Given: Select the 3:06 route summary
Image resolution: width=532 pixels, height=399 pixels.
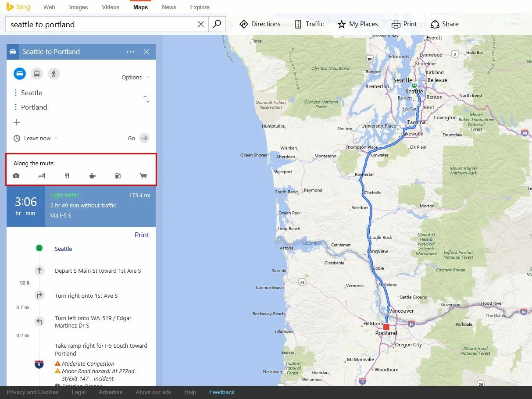Looking at the screenshot, I should tap(81, 207).
